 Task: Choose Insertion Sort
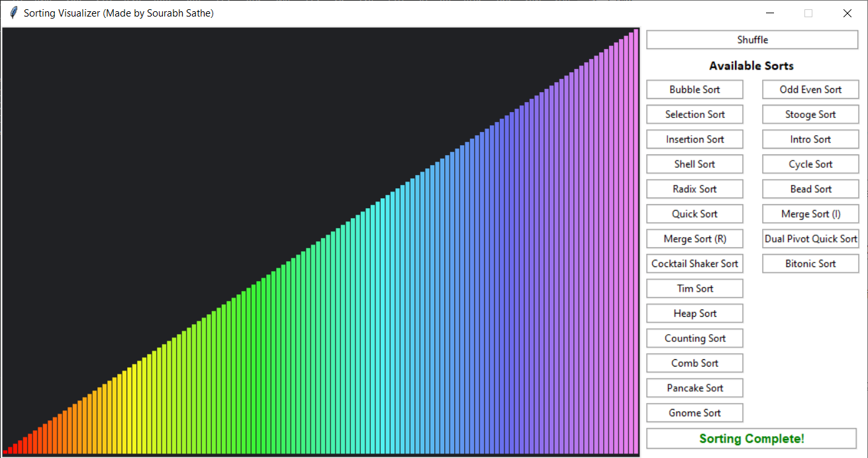point(695,139)
